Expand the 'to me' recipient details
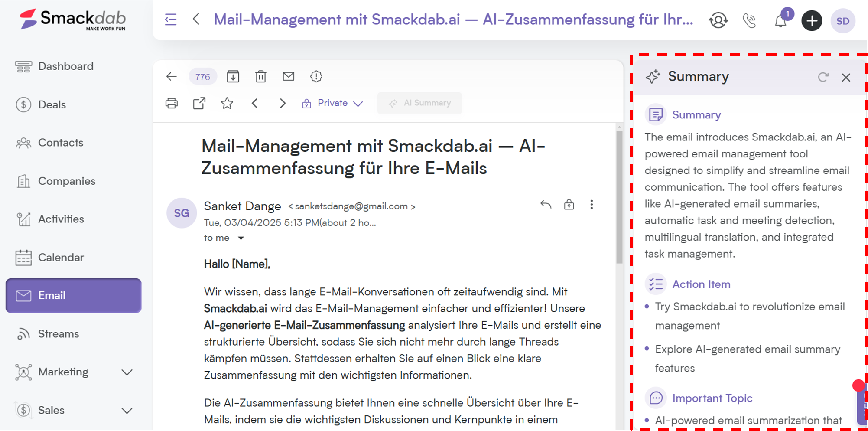Screen dimensions: 868x431 (x=241, y=238)
